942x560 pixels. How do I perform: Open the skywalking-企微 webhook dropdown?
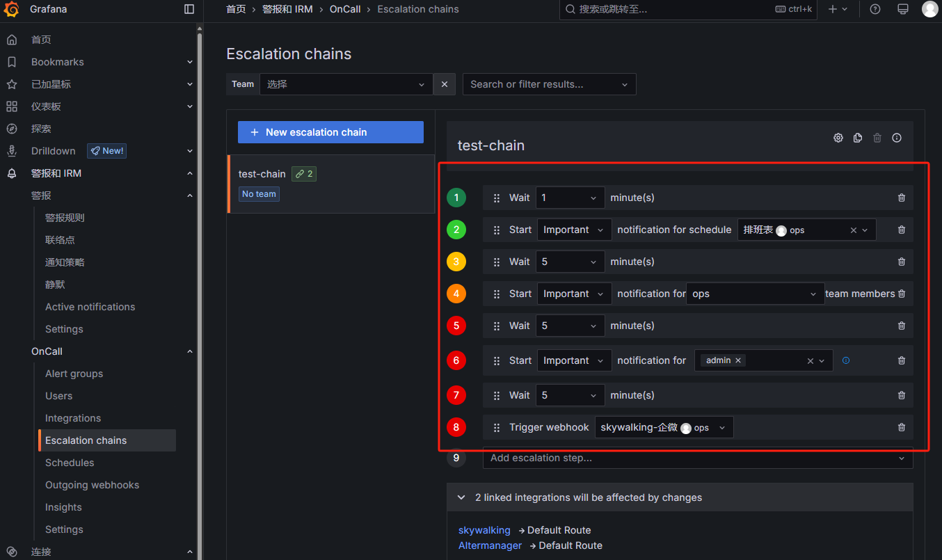[x=664, y=427]
